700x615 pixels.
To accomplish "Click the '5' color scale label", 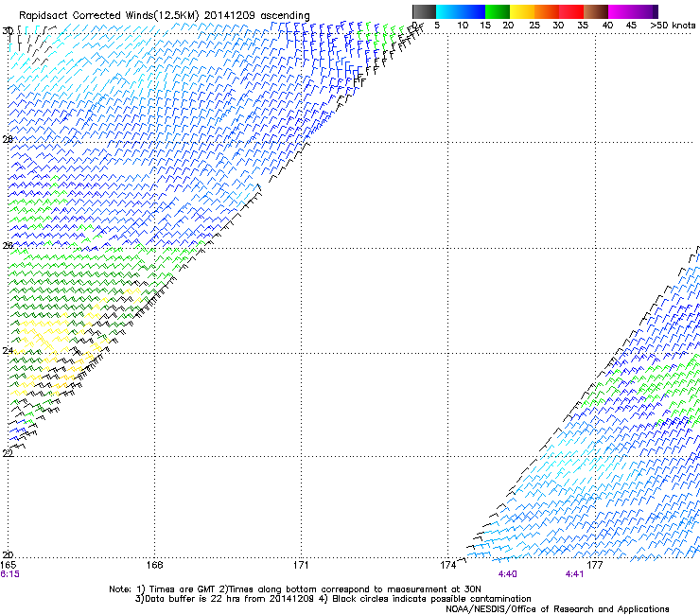I will [x=437, y=26].
